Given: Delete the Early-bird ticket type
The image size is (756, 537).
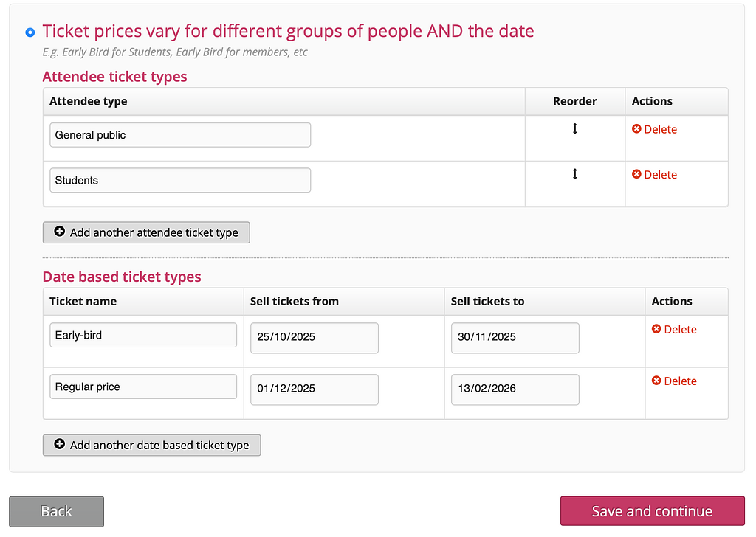Looking at the screenshot, I should tap(674, 330).
